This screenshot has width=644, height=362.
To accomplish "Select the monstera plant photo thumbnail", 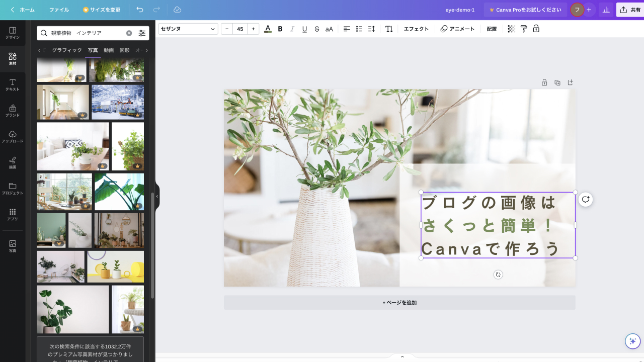I will coord(73,310).
